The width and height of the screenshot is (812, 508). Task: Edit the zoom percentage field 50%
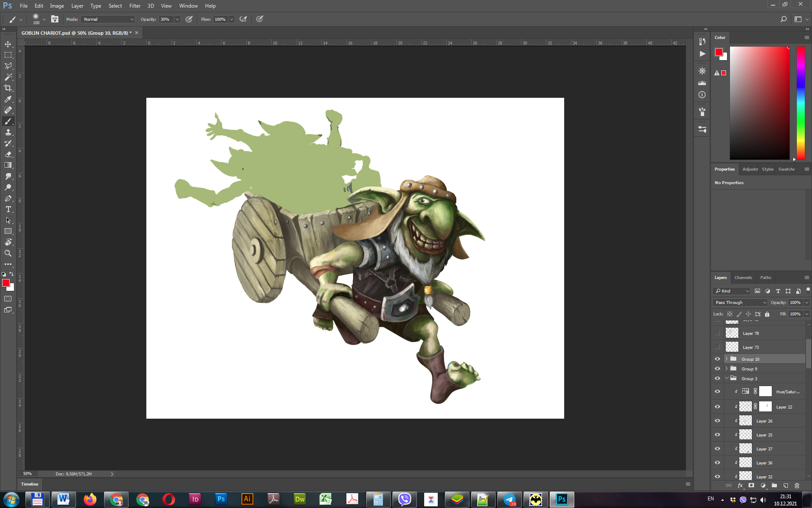tap(27, 474)
